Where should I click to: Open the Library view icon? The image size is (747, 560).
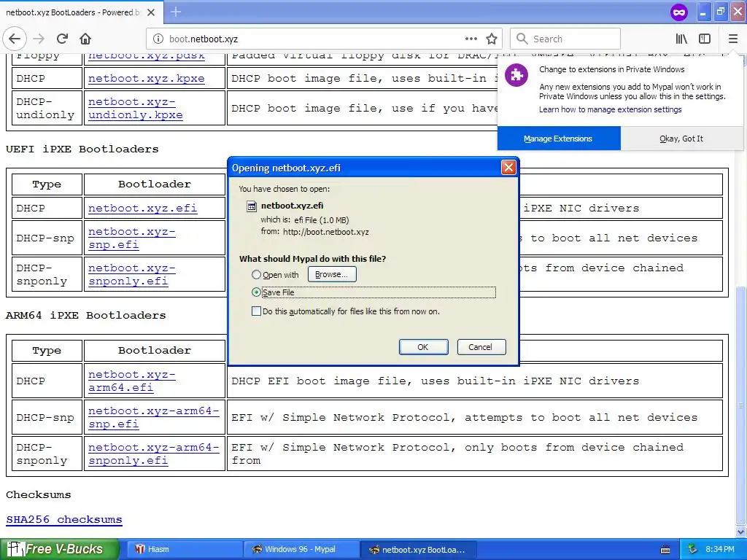pyautogui.click(x=682, y=39)
